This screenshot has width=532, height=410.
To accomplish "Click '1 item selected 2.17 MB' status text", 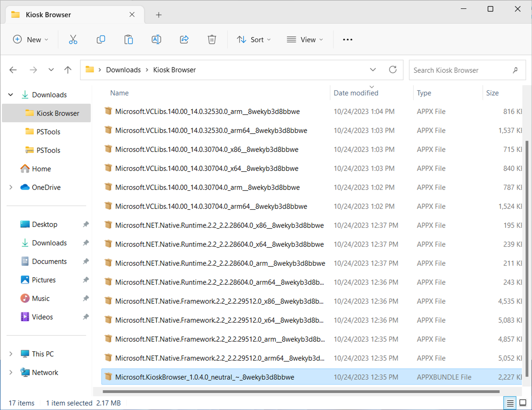I will pos(83,403).
